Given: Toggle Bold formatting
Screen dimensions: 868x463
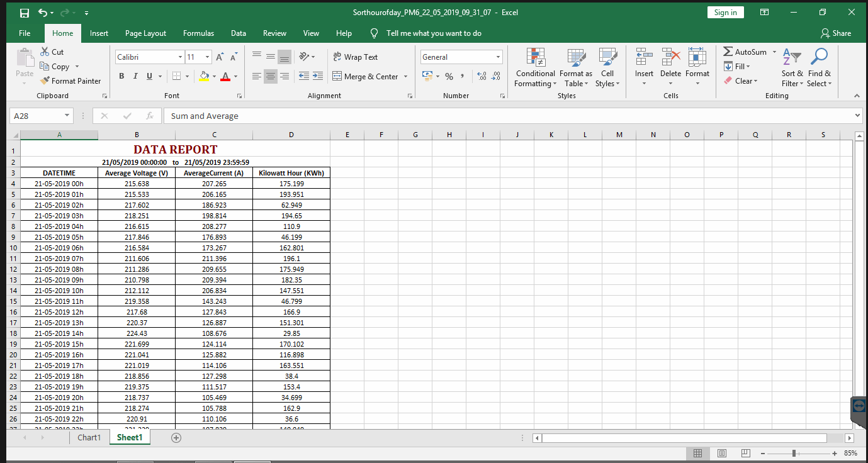Looking at the screenshot, I should pos(121,76).
